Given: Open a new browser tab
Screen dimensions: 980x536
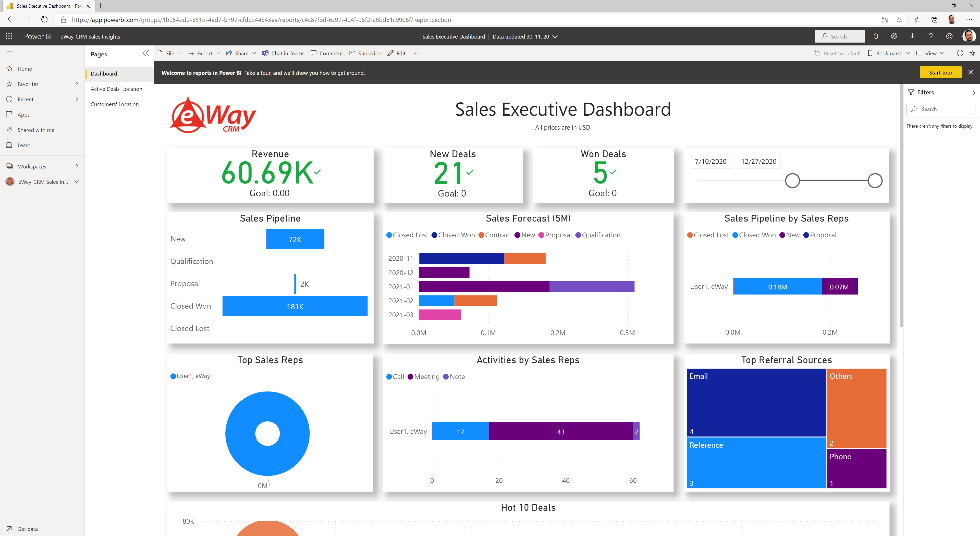Looking at the screenshot, I should pyautogui.click(x=101, y=6).
